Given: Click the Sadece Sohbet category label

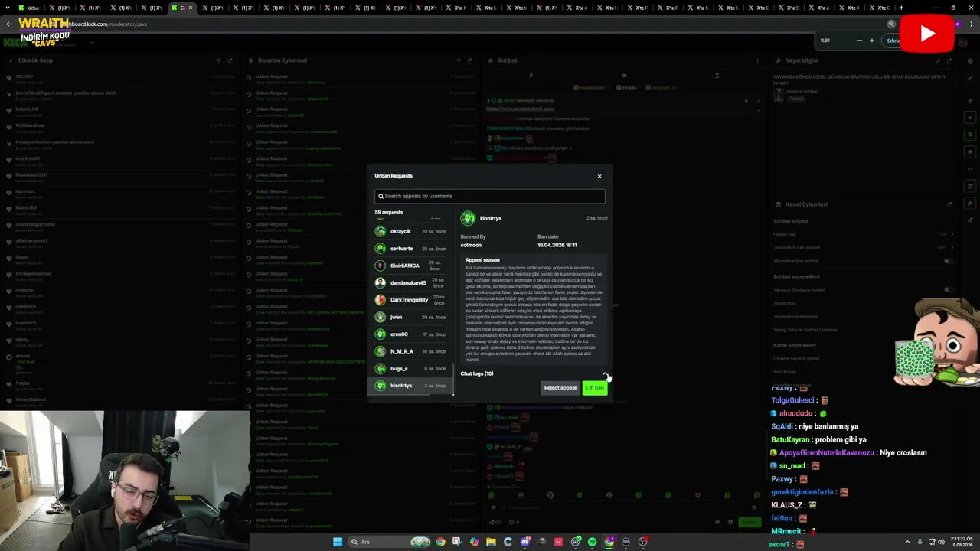Looking at the screenshot, I should [803, 91].
